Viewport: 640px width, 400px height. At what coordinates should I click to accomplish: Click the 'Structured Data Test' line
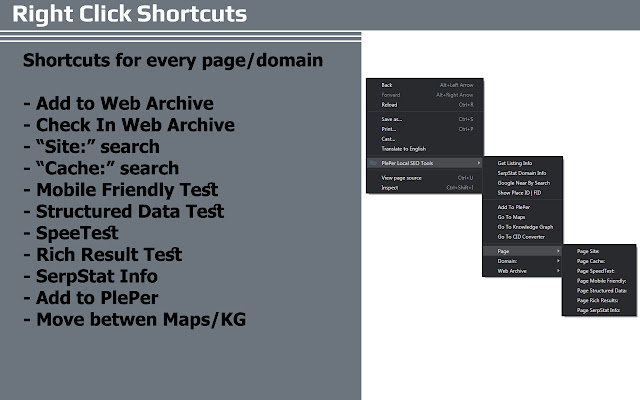click(124, 211)
